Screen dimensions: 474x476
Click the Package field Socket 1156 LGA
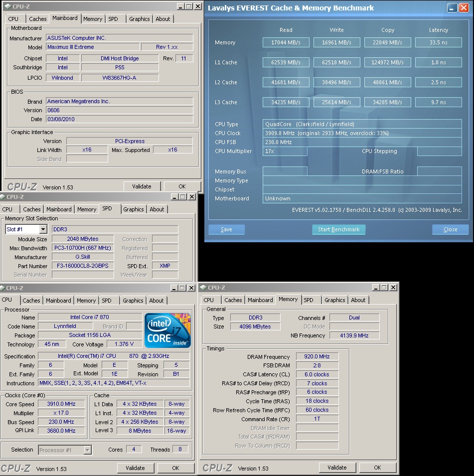90,335
